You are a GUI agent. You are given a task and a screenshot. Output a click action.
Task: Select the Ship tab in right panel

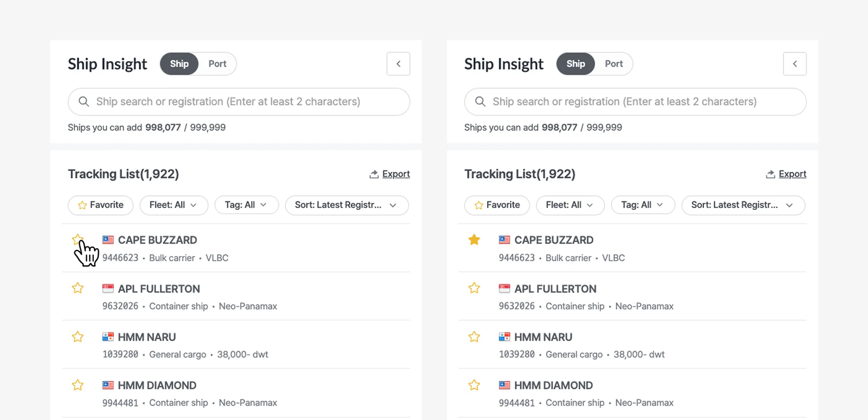pyautogui.click(x=576, y=64)
